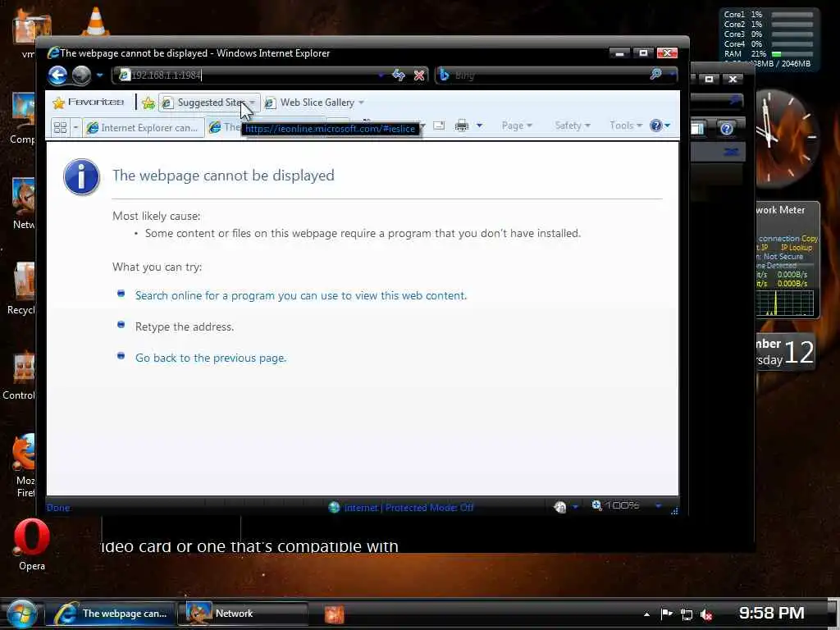Screen dimensions: 840x630
Task: Click the 9:58 PM taskbar clock
Action: [771, 613]
